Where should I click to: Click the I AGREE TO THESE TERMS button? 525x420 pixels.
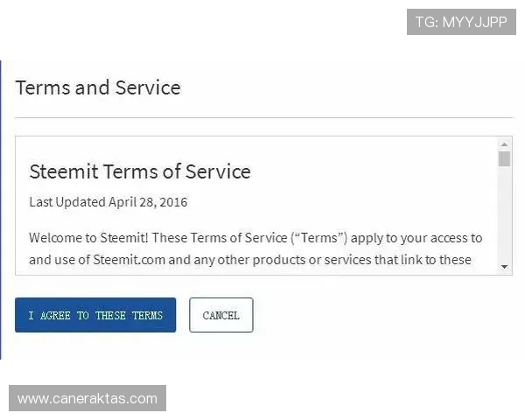pos(95,315)
